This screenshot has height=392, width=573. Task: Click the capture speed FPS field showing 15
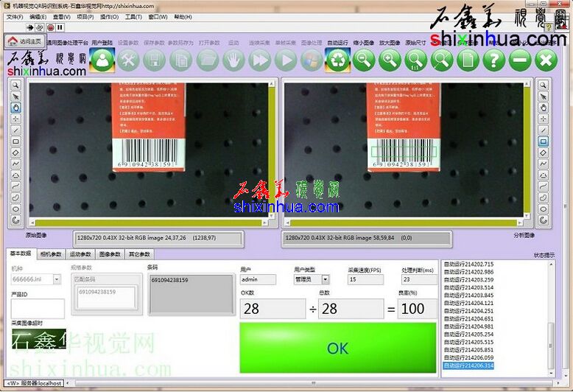pyautogui.click(x=365, y=280)
